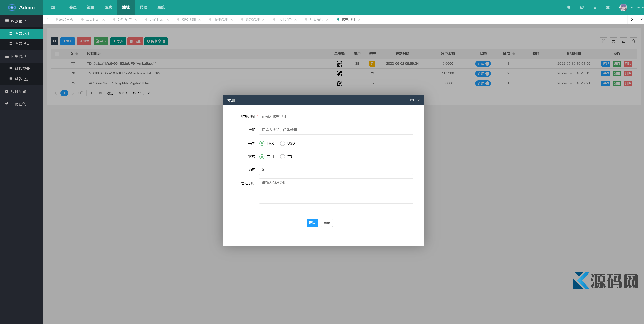Viewport: 644px width, 324px height.
Task: Open the 游戏 top navigation menu
Action: point(108,7)
